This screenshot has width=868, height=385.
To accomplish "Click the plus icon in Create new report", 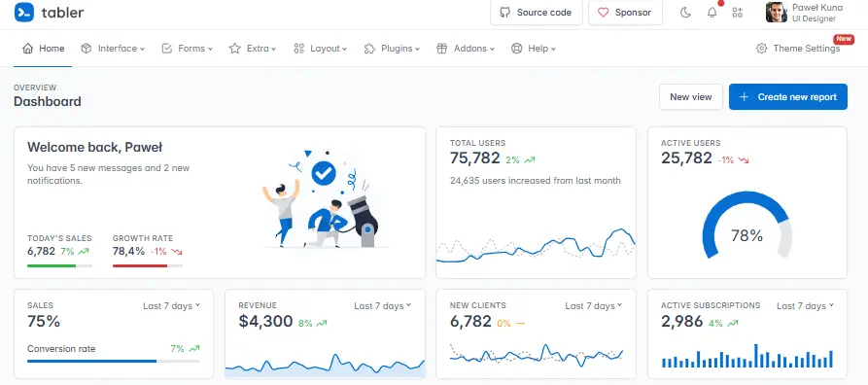I will click(745, 97).
